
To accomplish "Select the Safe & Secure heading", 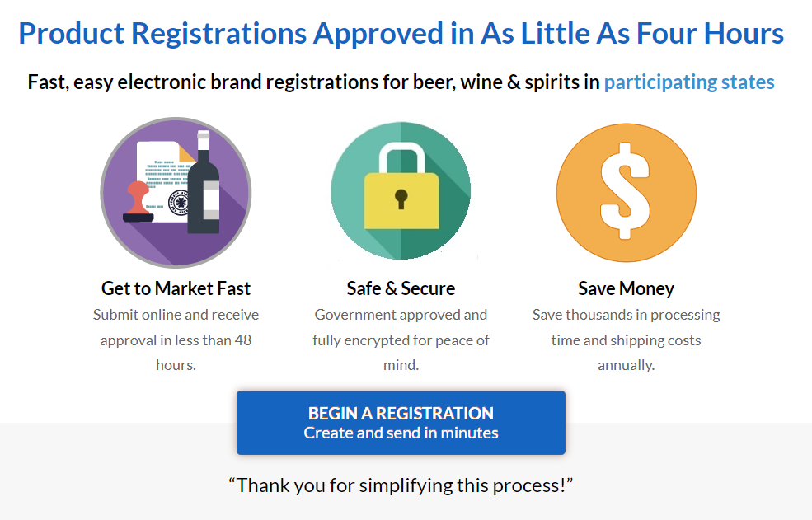I will pos(401,288).
